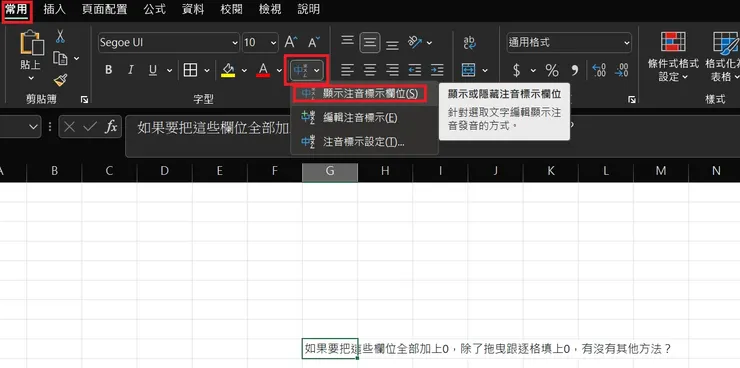The image size is (740, 368).
Task: Apply red font color with the A icon
Action: coord(263,70)
